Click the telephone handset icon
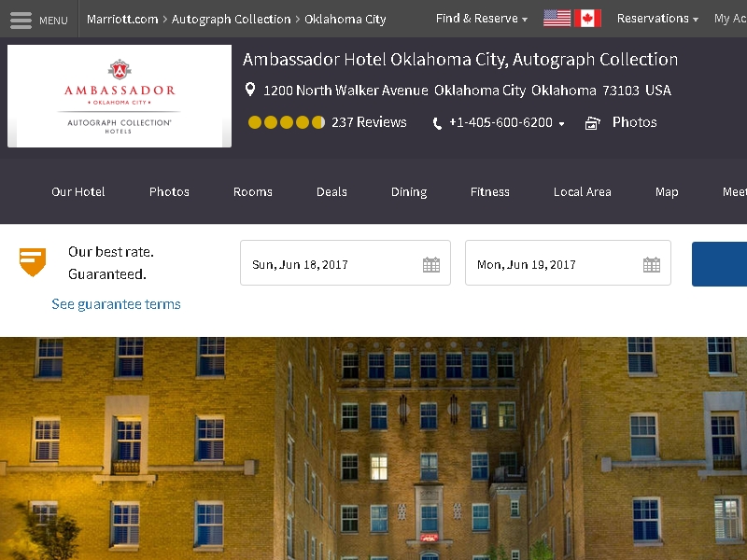Screen dimensions: 747x560 tap(437, 124)
